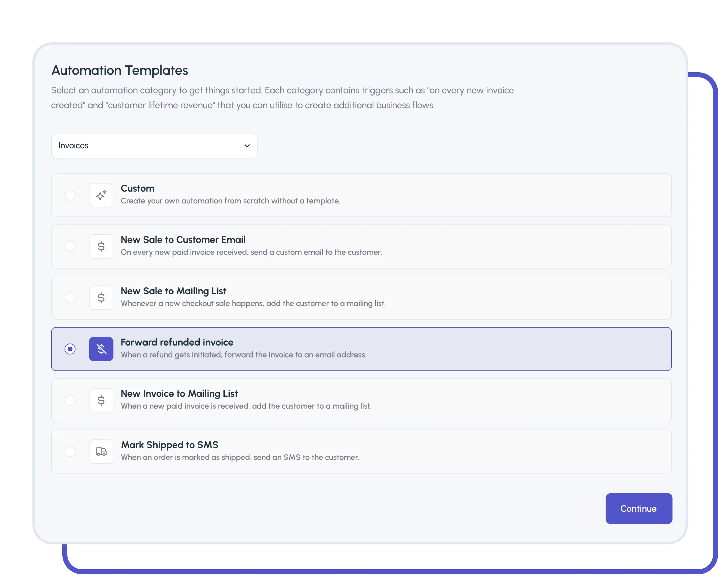Click the selected Forward refunded invoice radio
This screenshot has width=718, height=588.
pyautogui.click(x=70, y=349)
